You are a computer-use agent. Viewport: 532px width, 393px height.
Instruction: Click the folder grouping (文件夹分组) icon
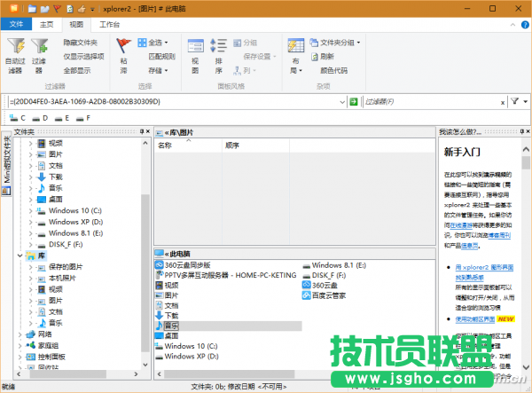pos(314,43)
